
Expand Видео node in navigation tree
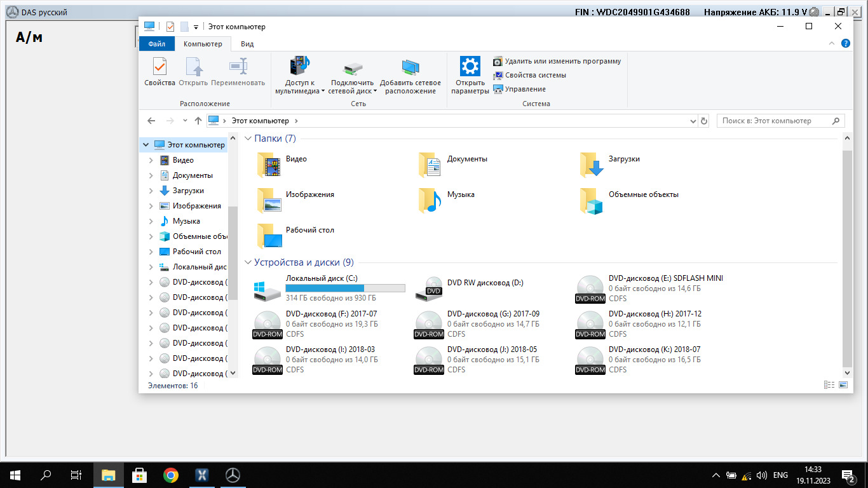click(x=151, y=160)
